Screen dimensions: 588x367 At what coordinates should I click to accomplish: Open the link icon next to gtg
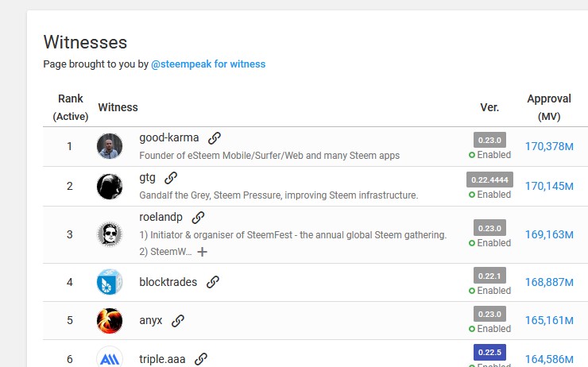click(171, 178)
